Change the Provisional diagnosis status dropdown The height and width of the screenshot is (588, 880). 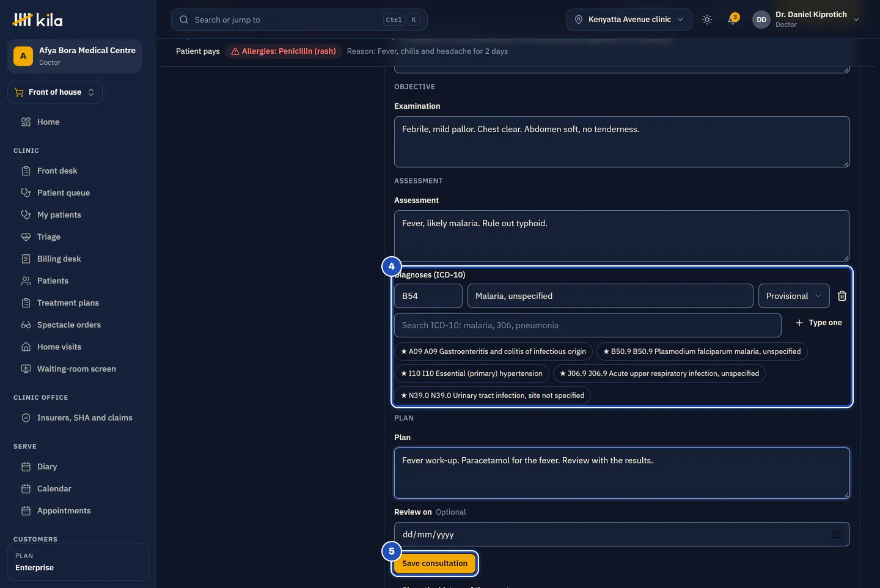[793, 296]
